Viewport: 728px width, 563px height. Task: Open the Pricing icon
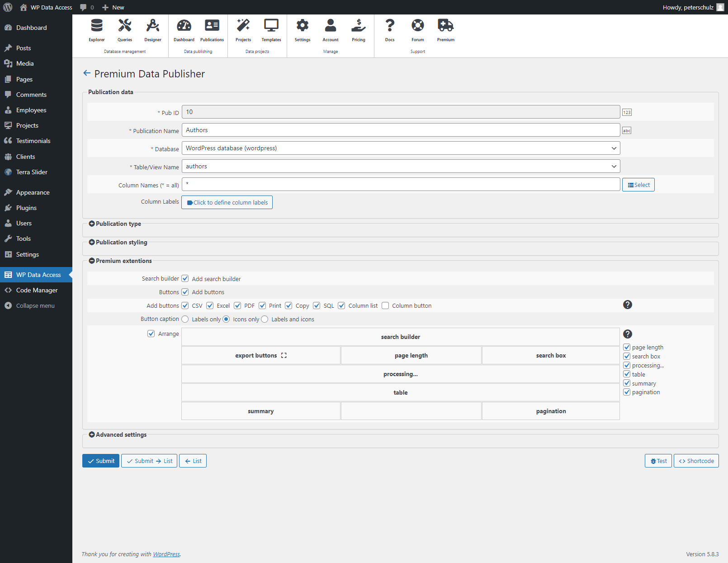(x=359, y=30)
